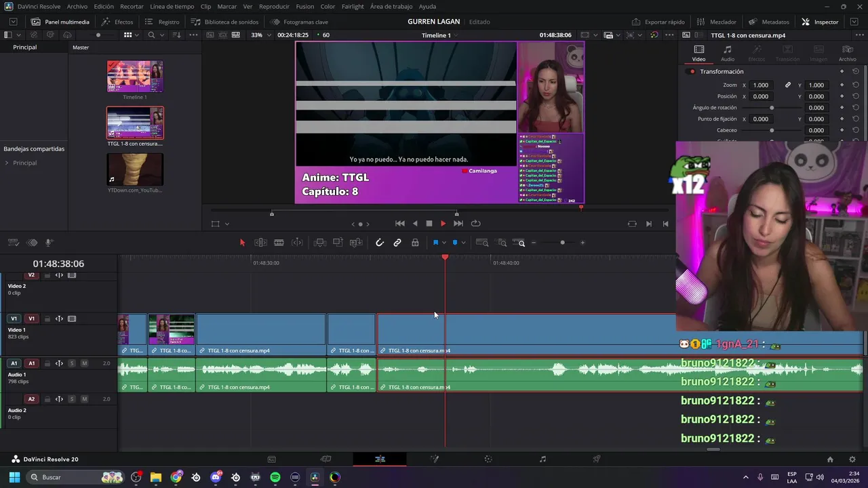Solo the Audio 2 track

click(72, 399)
